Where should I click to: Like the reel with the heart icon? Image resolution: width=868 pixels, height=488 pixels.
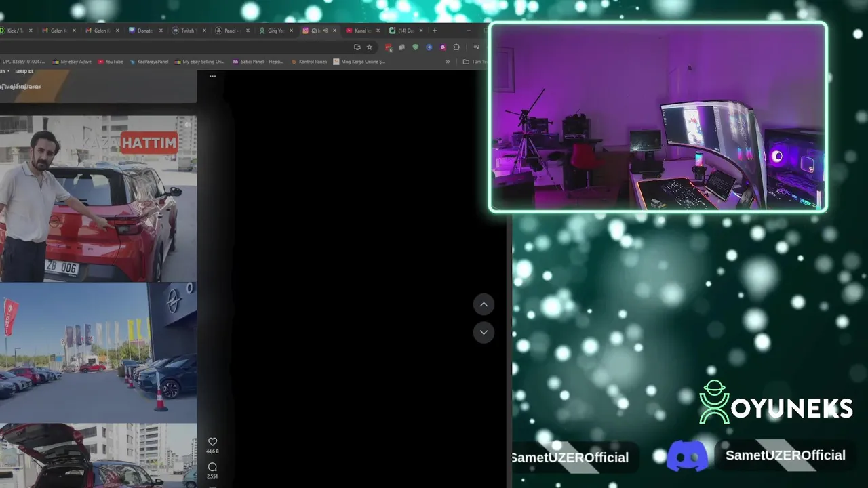[x=212, y=441]
